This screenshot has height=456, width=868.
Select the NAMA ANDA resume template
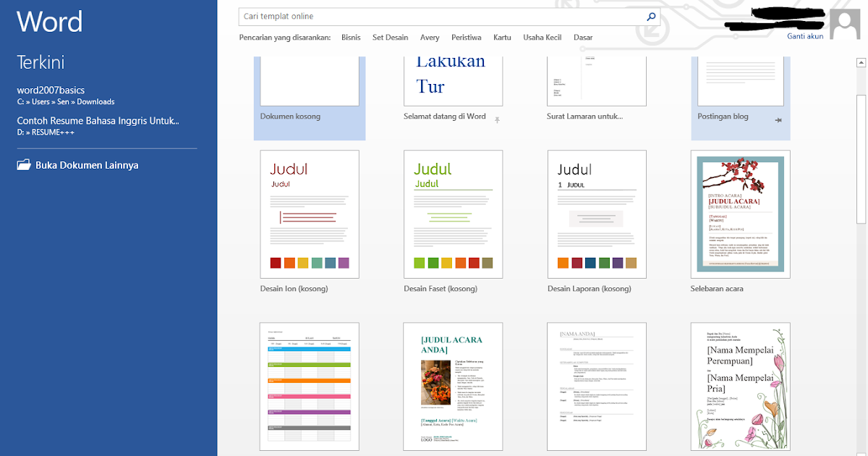(597, 387)
